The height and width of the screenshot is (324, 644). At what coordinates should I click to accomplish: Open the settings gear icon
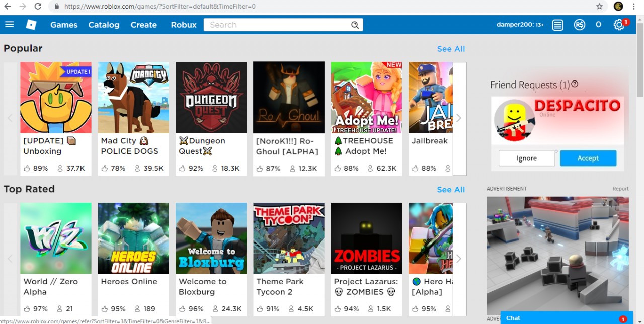619,25
